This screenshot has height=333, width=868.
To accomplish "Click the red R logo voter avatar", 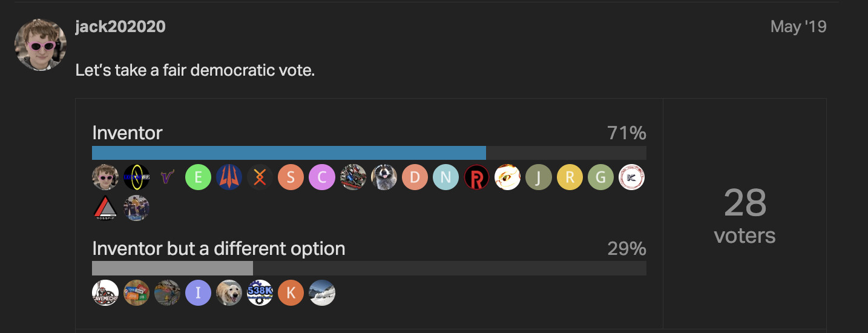I will tap(476, 177).
